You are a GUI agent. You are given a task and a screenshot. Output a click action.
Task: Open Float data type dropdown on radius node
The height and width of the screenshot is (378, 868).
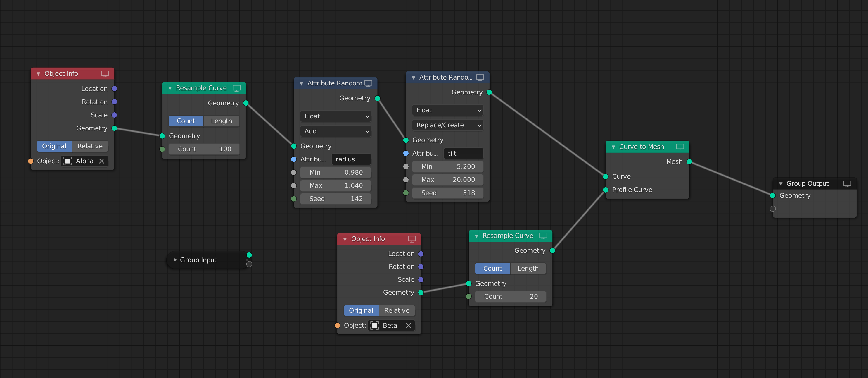tap(336, 116)
